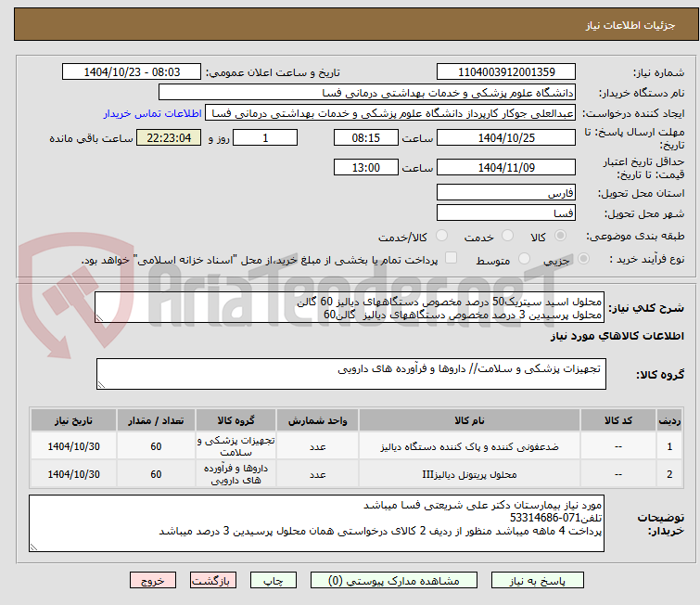Click the تعداد / مقدار column header
This screenshot has height=605, width=700.
[156, 420]
